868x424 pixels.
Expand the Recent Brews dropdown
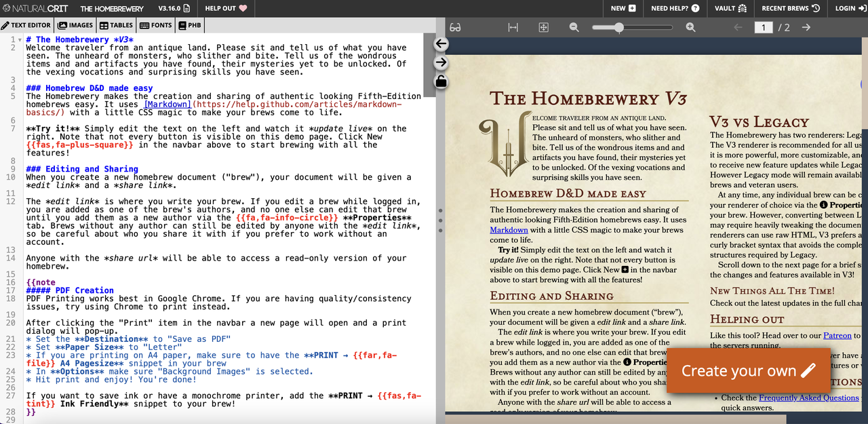[791, 8]
